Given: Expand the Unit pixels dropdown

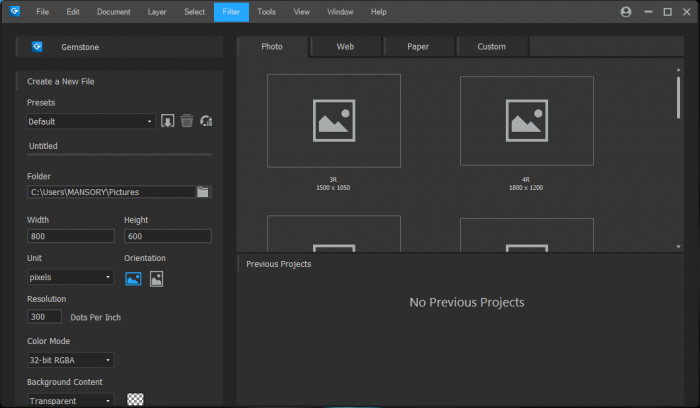Looking at the screenshot, I should pos(70,277).
